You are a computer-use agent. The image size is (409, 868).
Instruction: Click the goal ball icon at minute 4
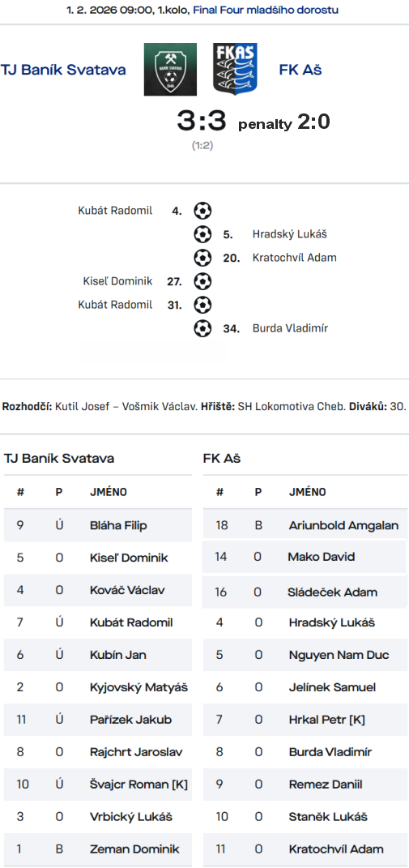tap(202, 211)
